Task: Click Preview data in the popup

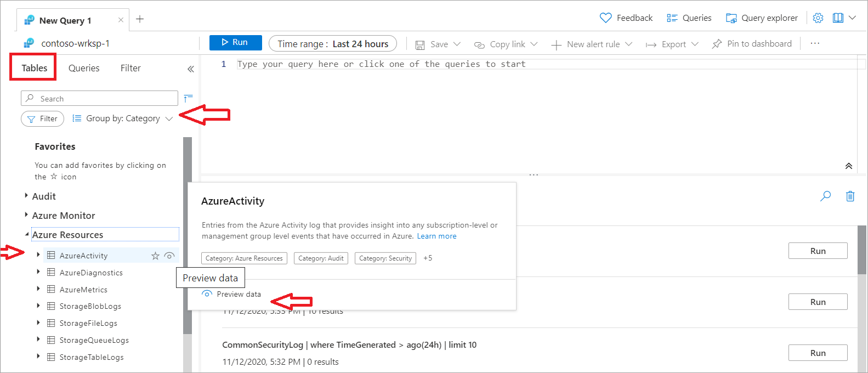Action: coord(231,294)
